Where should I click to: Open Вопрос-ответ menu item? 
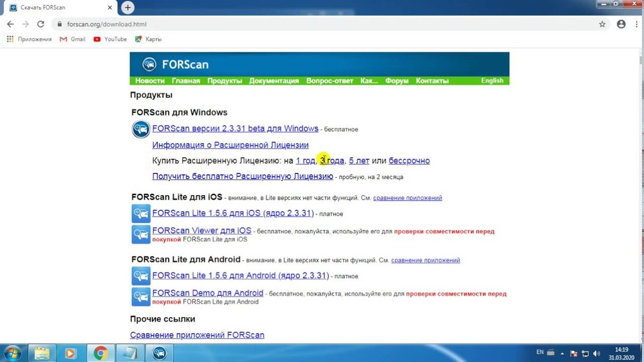pos(330,80)
